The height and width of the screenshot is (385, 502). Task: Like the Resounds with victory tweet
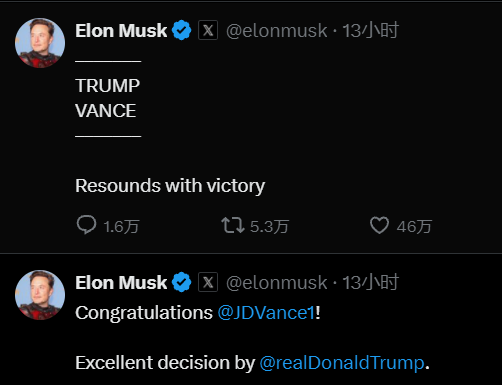(379, 225)
